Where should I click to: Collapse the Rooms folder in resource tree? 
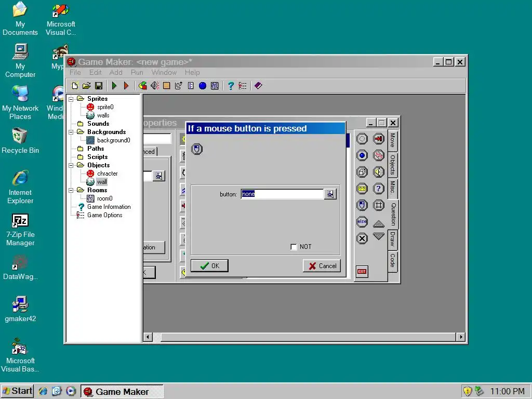[71, 190]
